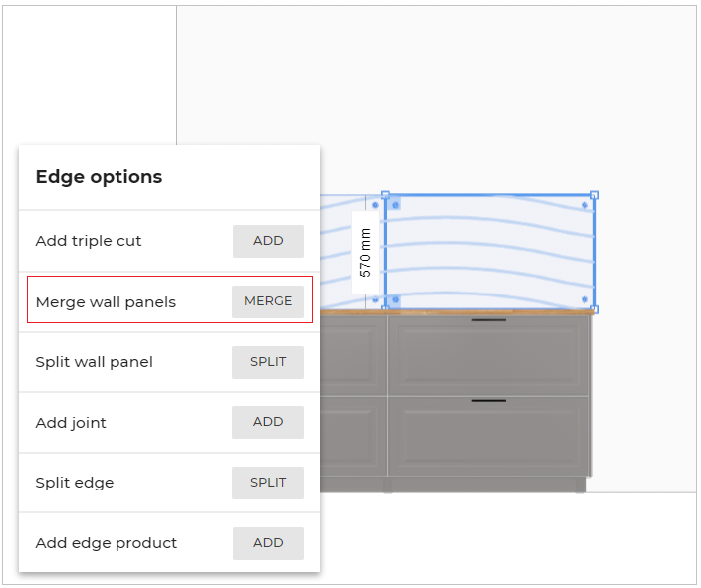Select the 'Split wall panel' label
The height and width of the screenshot is (588, 701).
[x=95, y=362]
